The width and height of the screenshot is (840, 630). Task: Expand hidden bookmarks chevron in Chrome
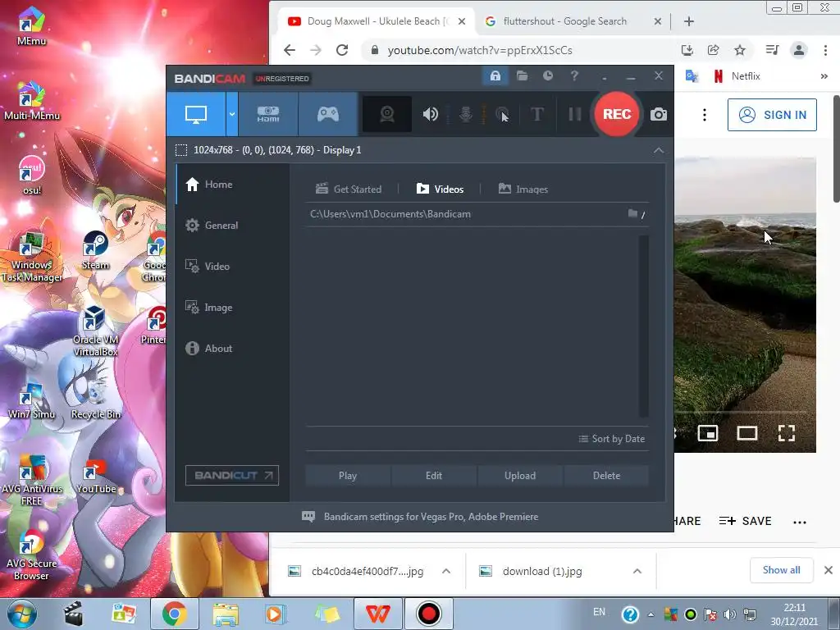(x=824, y=76)
